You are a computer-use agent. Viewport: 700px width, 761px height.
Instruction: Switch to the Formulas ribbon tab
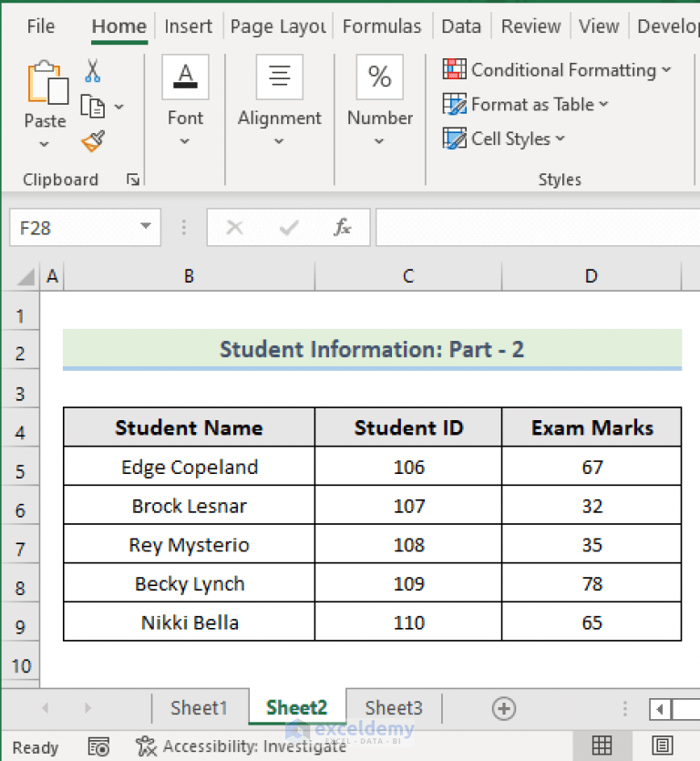(x=382, y=26)
